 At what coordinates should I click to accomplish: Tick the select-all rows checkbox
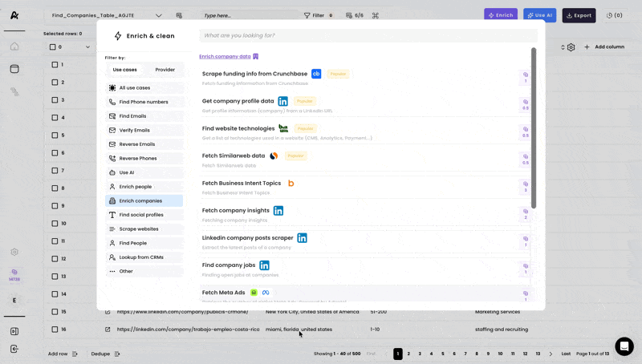pos(52,47)
